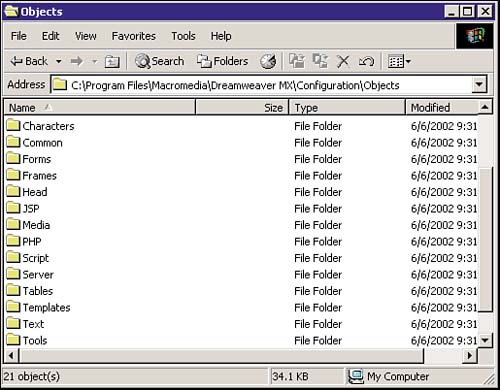Image resolution: width=500 pixels, height=390 pixels.
Task: Click the Address bar path field
Action: coord(262,85)
